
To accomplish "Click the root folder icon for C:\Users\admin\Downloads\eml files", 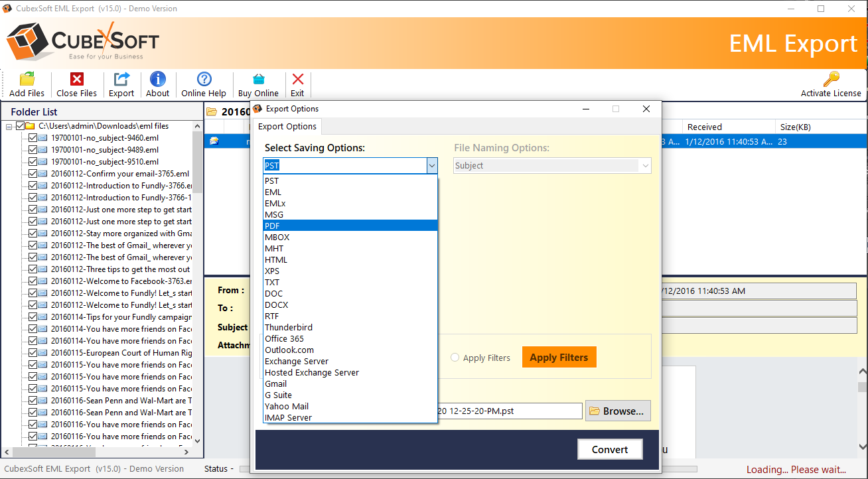I will pos(31,126).
